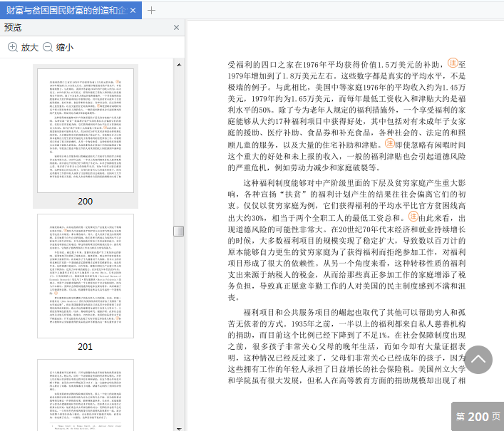Image resolution: width=504 pixels, height=431 pixels.
Task: Click the thumbnail panel scroll-up arrow
Action: click(x=178, y=64)
